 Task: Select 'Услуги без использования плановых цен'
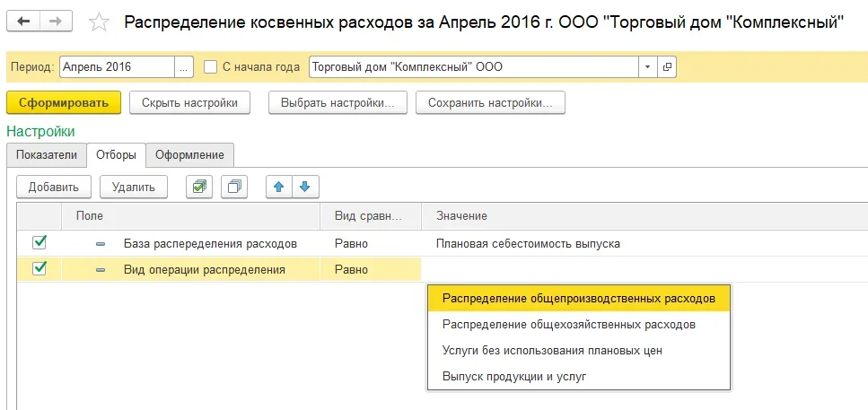(579, 351)
